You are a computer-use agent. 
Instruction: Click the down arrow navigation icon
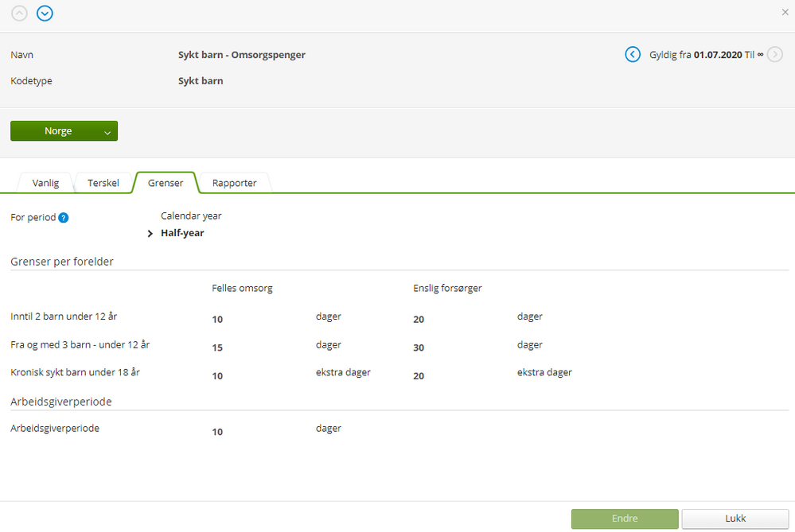click(45, 14)
